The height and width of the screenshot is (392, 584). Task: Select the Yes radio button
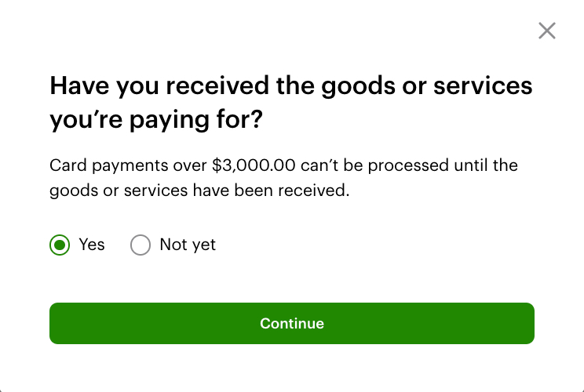pos(60,245)
